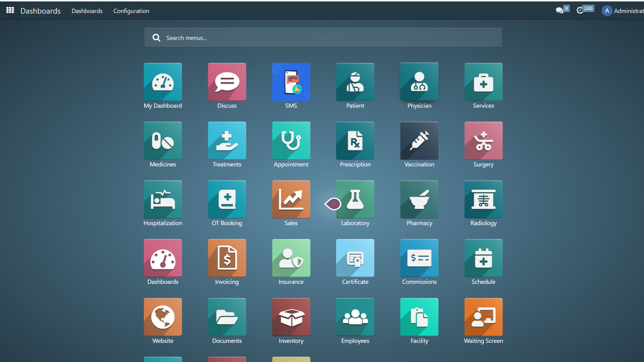This screenshot has width=644, height=362.
Task: Open the Commissions app icon
Action: [x=419, y=258]
